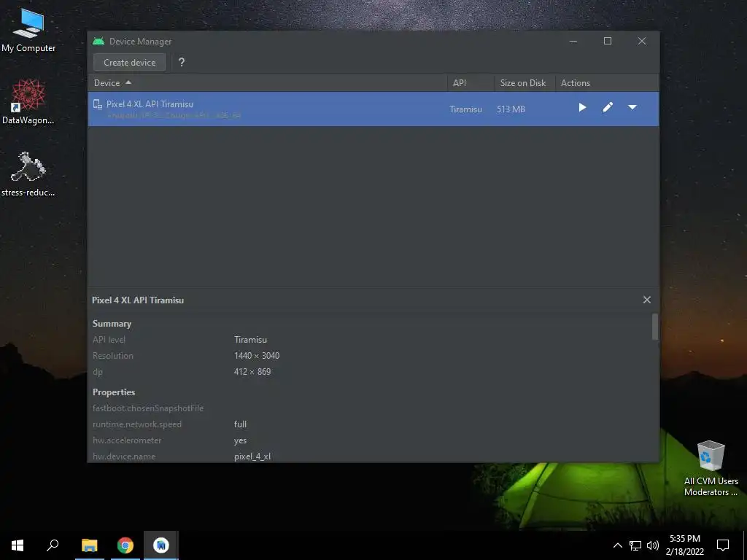
Task: Click the Tiramisu API cell in device row
Action: [466, 109]
